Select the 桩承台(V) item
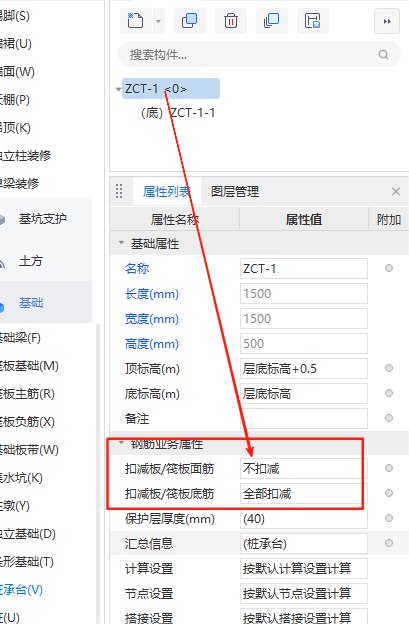This screenshot has width=409, height=624. pos(21,589)
